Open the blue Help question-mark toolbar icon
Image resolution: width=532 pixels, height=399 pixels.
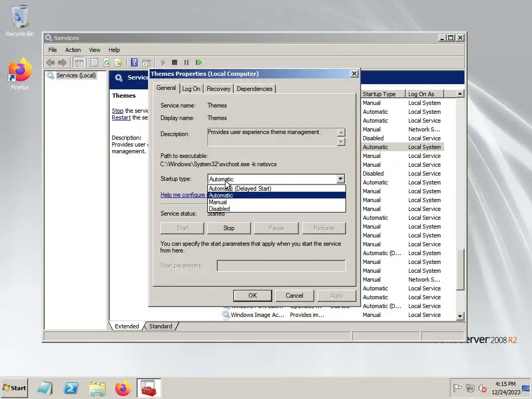135,62
